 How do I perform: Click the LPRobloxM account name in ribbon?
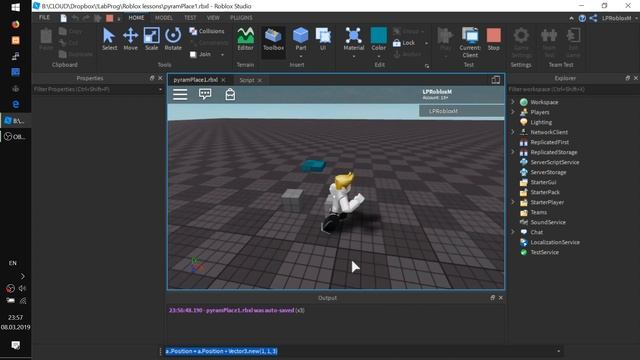tap(616, 18)
